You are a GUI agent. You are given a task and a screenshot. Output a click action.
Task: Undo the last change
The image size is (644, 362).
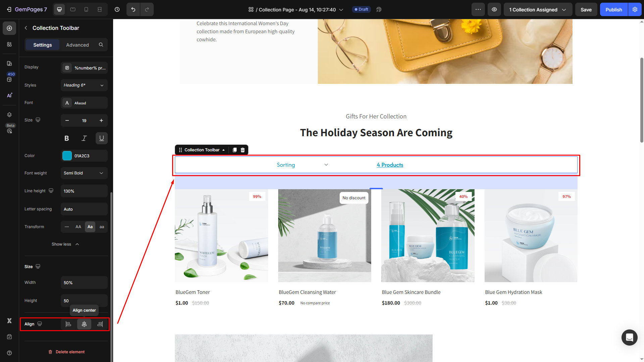[x=133, y=9]
